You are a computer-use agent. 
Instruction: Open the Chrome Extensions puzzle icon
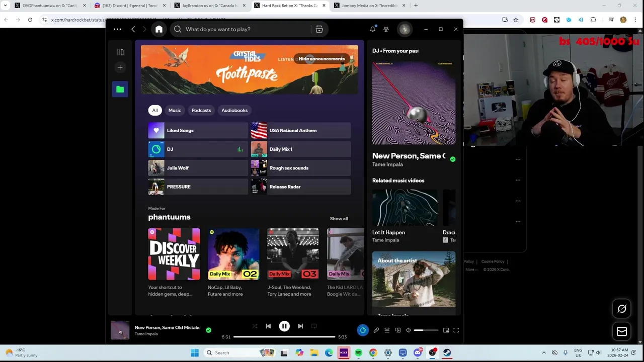(593, 20)
